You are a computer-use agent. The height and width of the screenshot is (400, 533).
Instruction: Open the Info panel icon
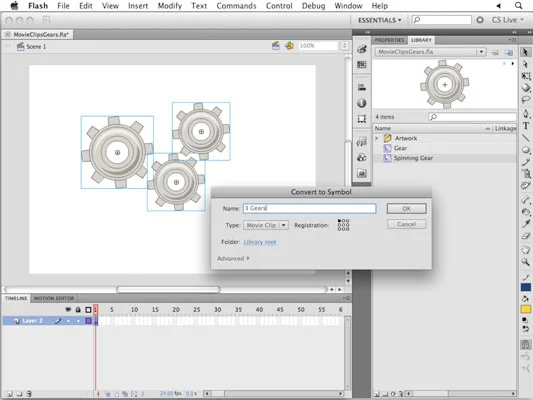(362, 103)
